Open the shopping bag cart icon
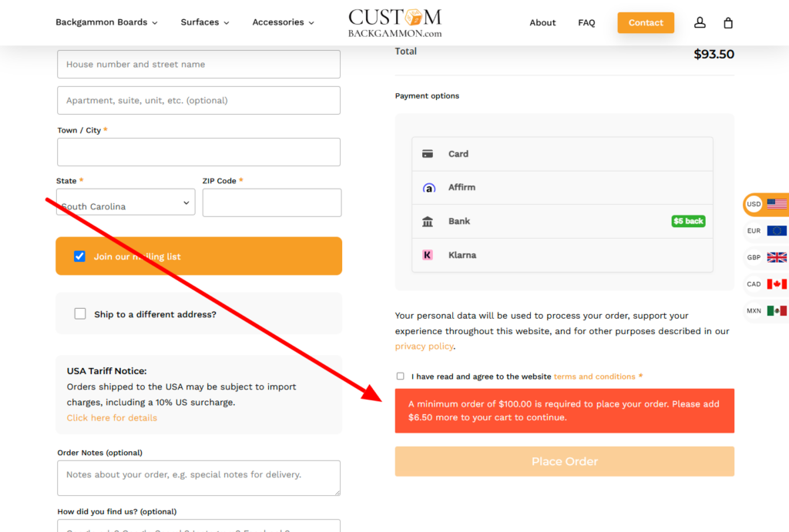The image size is (789, 532). [x=727, y=22]
